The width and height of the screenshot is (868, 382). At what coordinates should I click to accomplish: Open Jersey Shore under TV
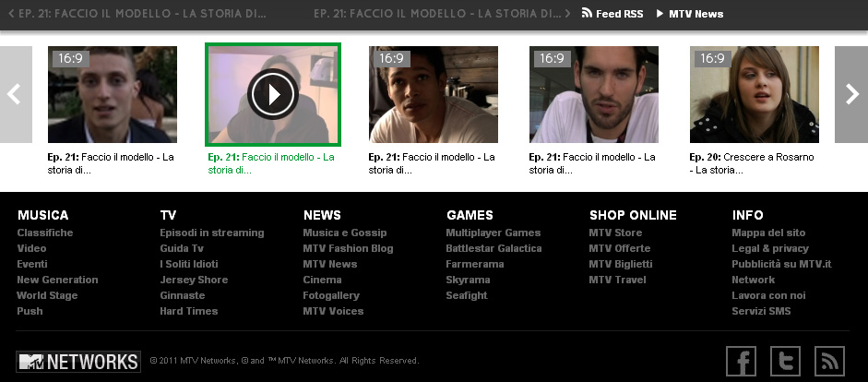click(194, 280)
